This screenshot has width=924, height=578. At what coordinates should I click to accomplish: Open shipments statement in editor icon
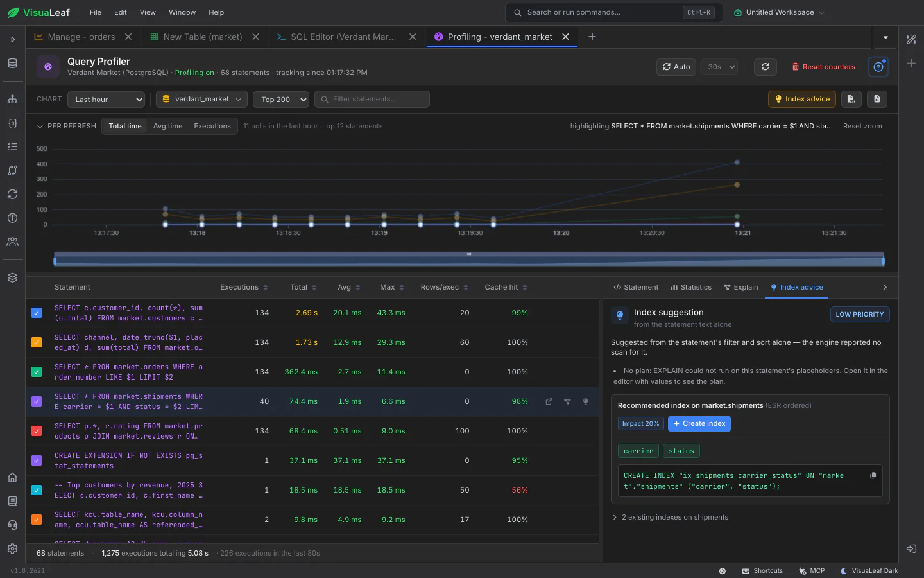[x=549, y=402]
